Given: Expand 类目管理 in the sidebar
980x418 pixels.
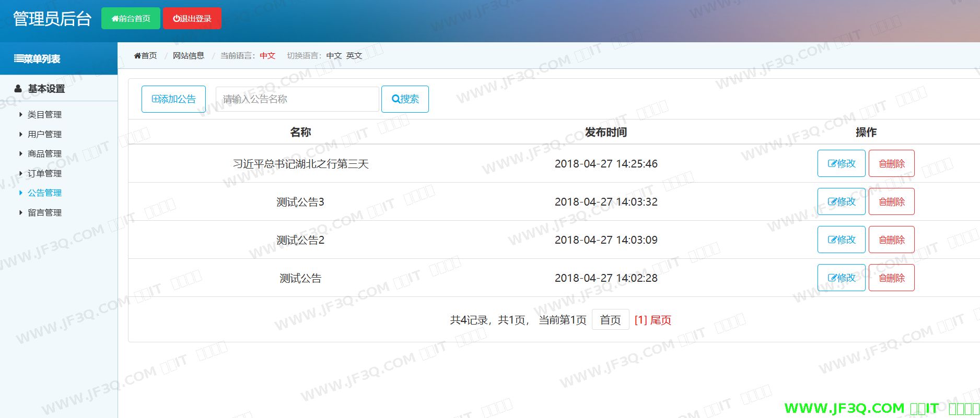Looking at the screenshot, I should pyautogui.click(x=44, y=115).
